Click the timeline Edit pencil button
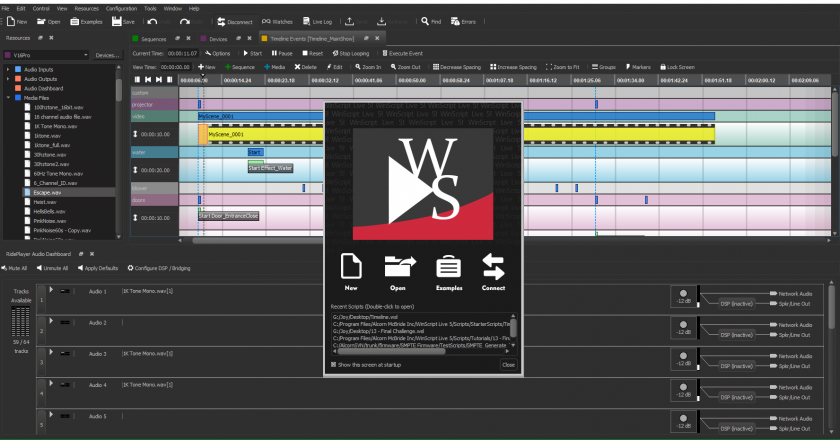The width and height of the screenshot is (840, 440). (x=335, y=67)
